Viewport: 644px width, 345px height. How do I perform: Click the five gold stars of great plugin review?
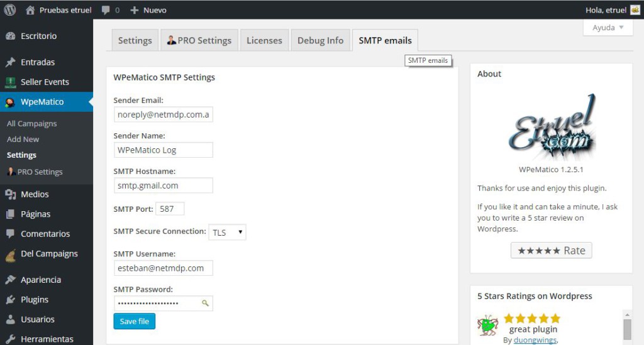point(532,319)
